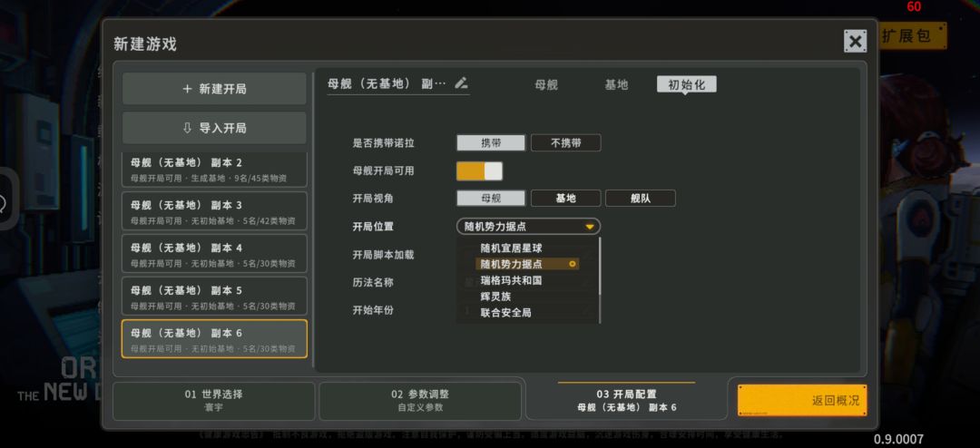
Task: Open step 01 世界选择
Action: coord(214,401)
